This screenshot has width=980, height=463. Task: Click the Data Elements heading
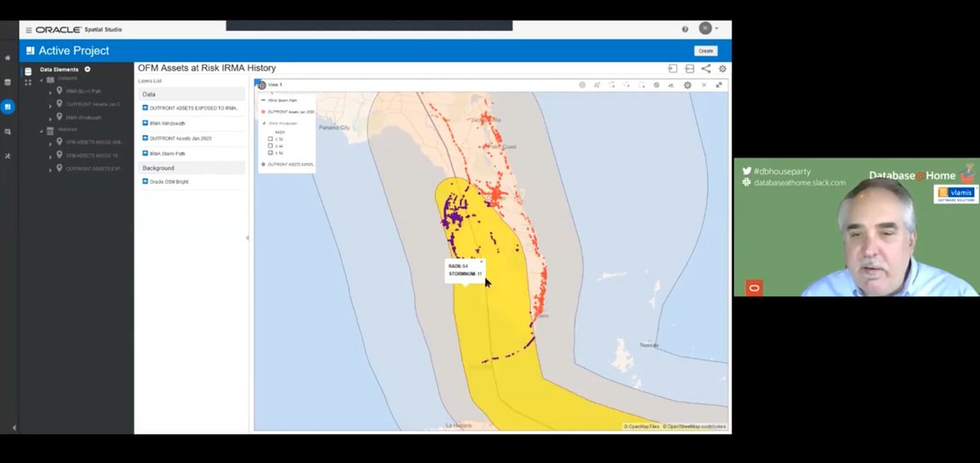(59, 69)
